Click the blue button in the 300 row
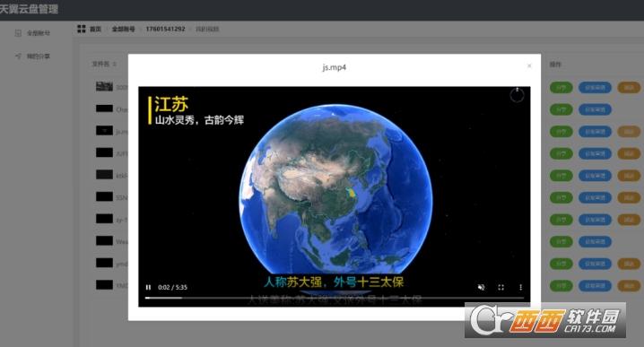The width and height of the screenshot is (644, 347). pos(596,88)
